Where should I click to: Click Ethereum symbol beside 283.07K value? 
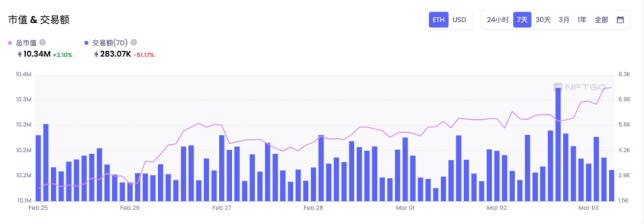96,54
